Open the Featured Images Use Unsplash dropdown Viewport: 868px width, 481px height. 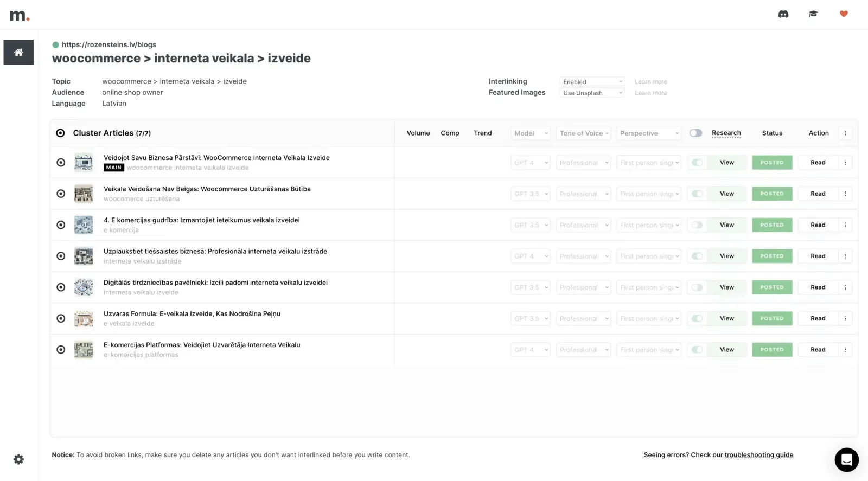pyautogui.click(x=592, y=93)
